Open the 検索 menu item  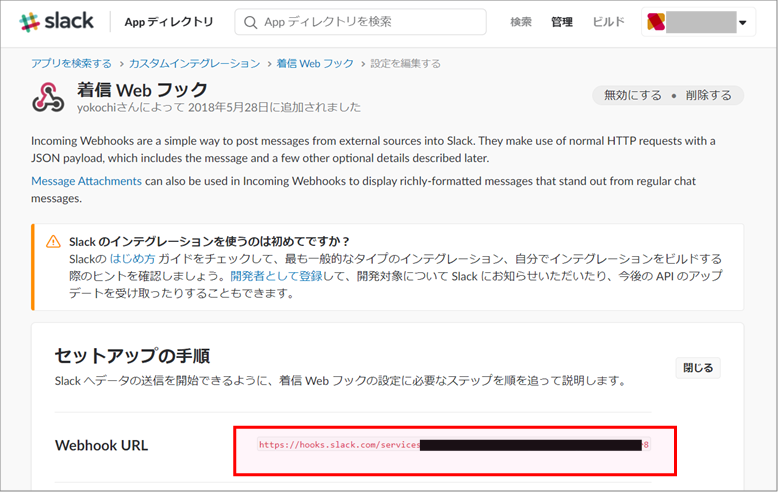coord(520,22)
